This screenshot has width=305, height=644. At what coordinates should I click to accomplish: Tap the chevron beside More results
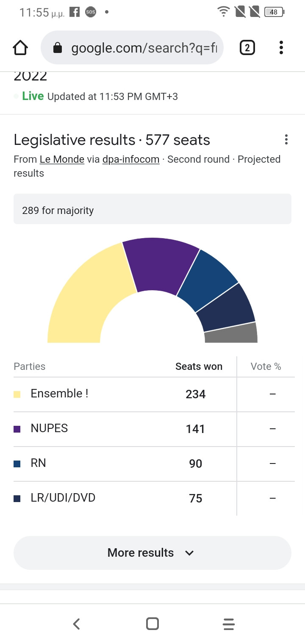(x=189, y=553)
